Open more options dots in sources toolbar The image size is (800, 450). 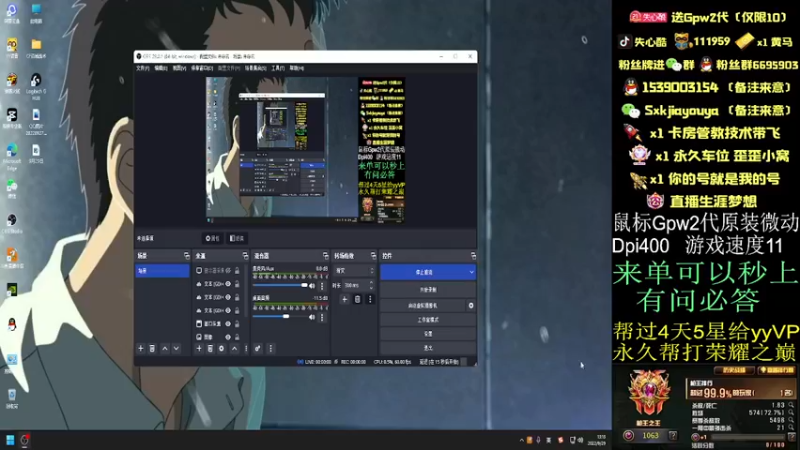click(246, 348)
